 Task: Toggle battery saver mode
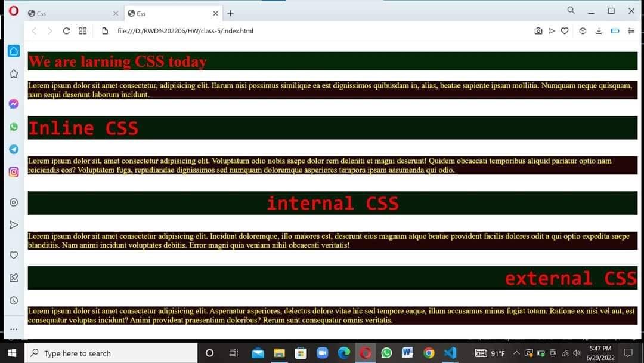tap(615, 30)
